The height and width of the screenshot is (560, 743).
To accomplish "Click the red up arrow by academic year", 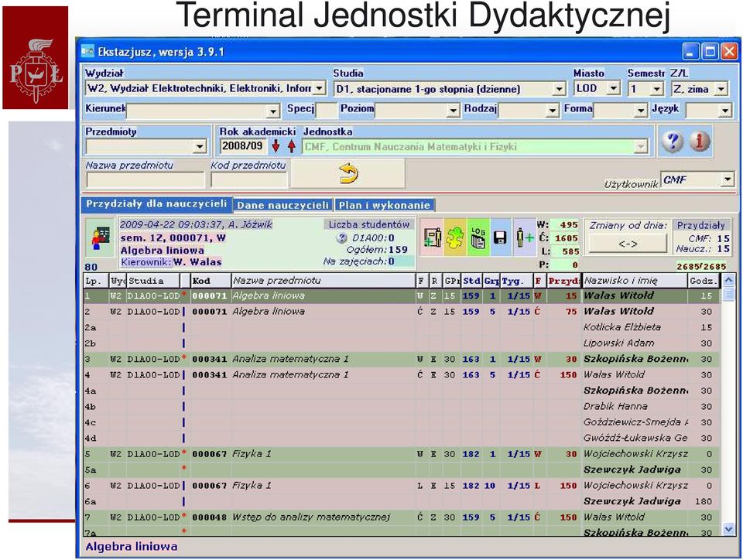I will click(292, 146).
